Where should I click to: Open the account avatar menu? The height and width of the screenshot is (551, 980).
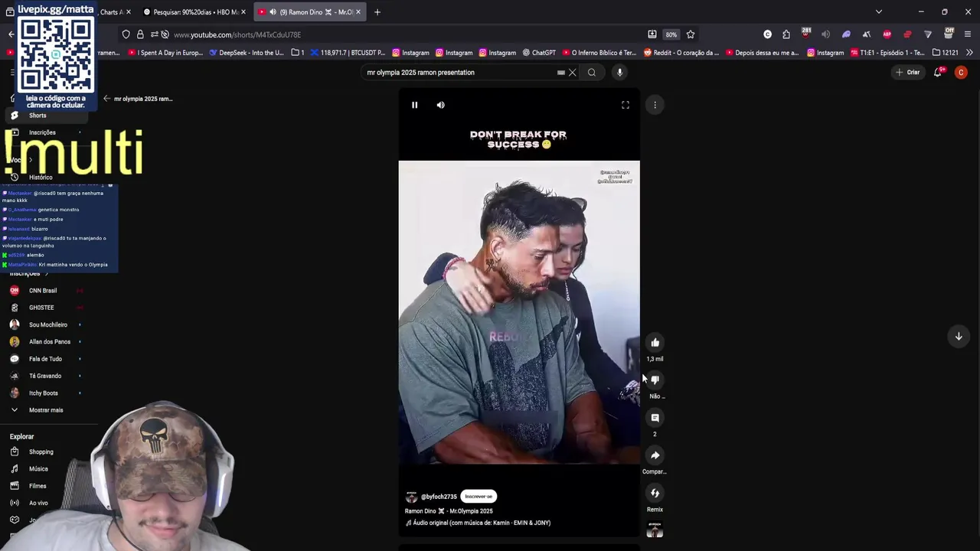[961, 73]
